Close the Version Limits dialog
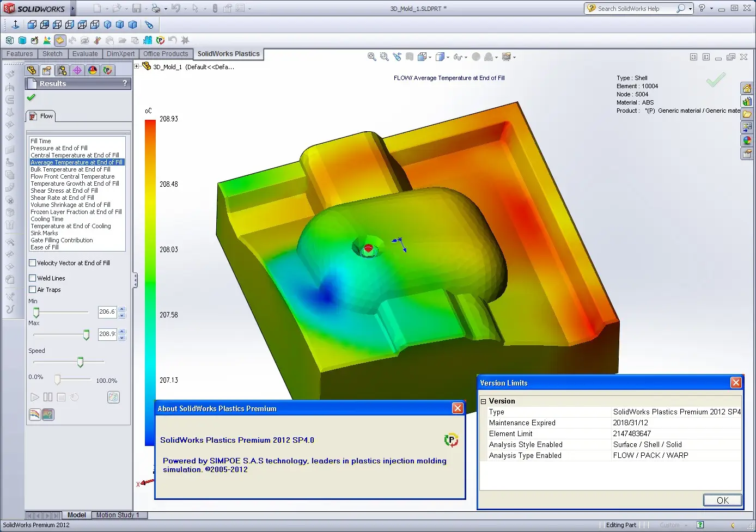This screenshot has height=532, width=756. click(x=736, y=382)
